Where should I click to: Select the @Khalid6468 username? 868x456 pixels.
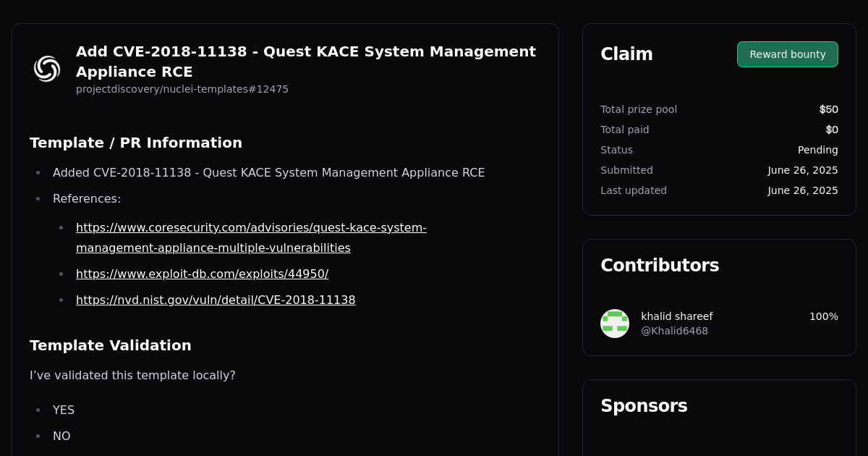tap(674, 331)
